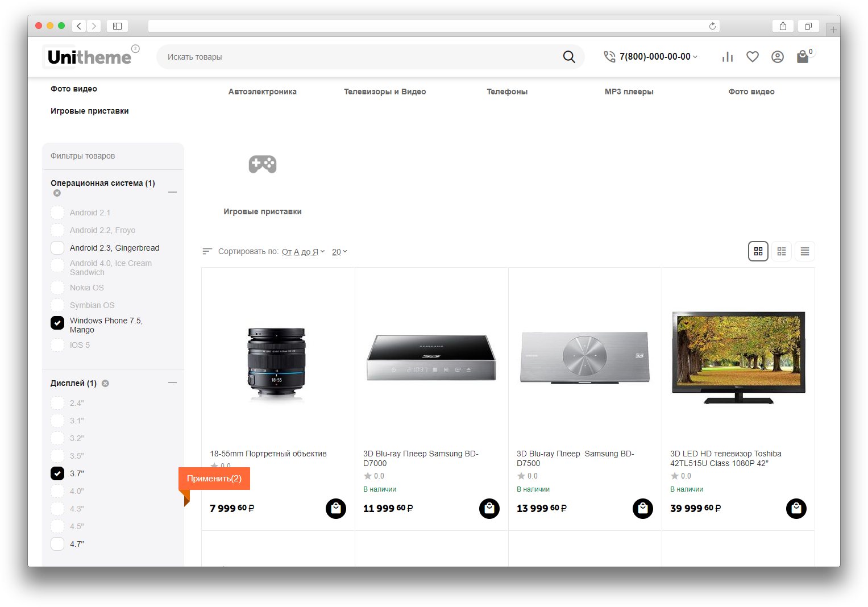The height and width of the screenshot is (607, 868).
Task: Add 18-55mm lens to cart
Action: click(336, 509)
